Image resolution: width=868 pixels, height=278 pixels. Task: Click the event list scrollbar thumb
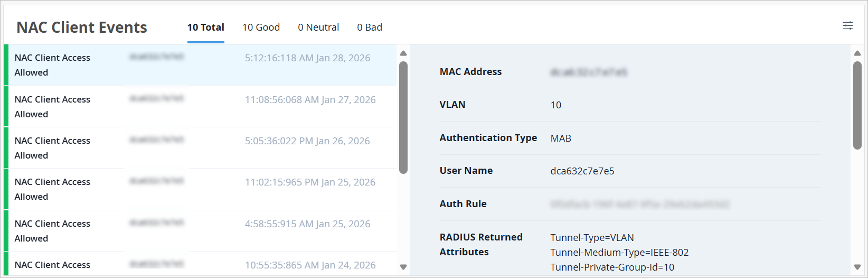pos(403,117)
